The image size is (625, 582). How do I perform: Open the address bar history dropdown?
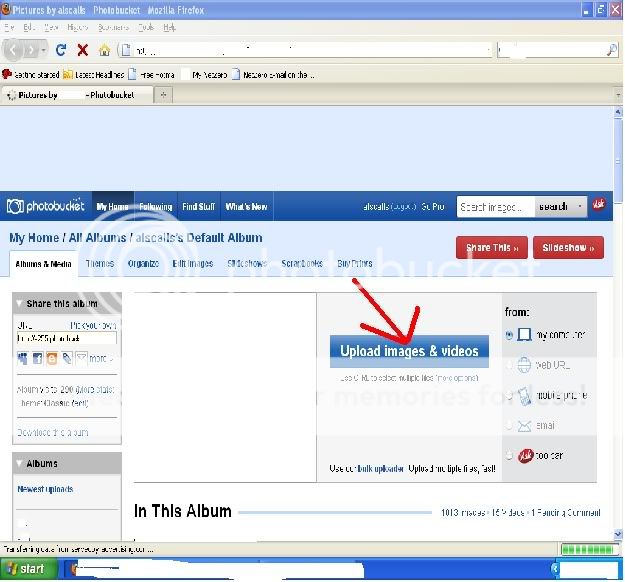click(x=488, y=50)
